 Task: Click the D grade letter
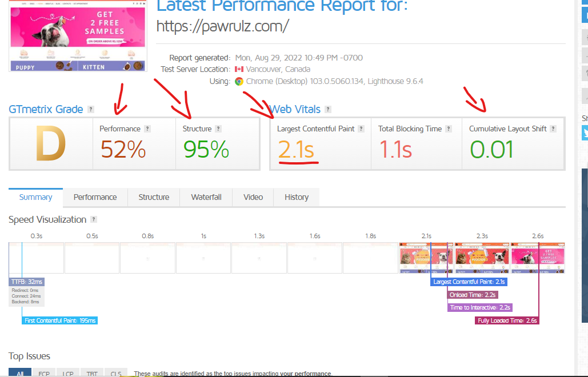(51, 143)
